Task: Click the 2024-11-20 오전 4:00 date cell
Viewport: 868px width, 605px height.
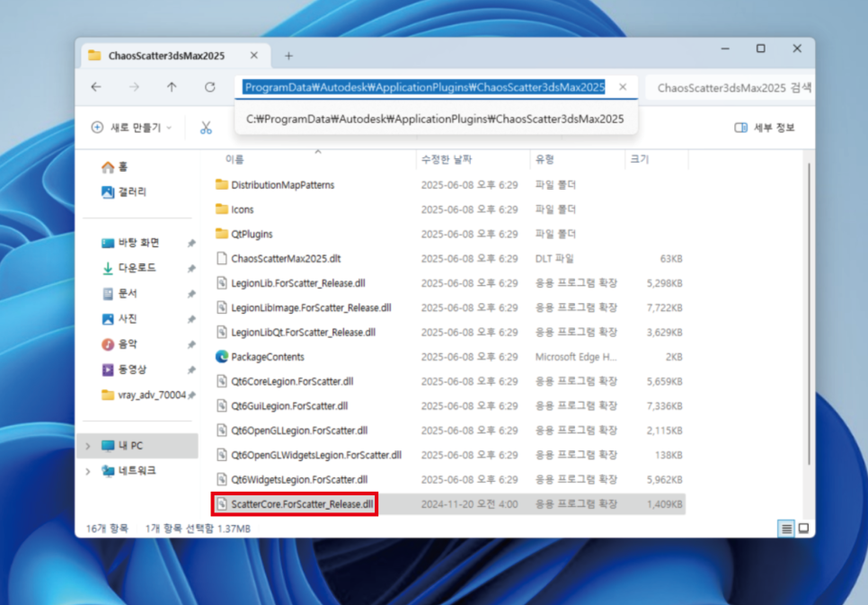Action: 469,504
